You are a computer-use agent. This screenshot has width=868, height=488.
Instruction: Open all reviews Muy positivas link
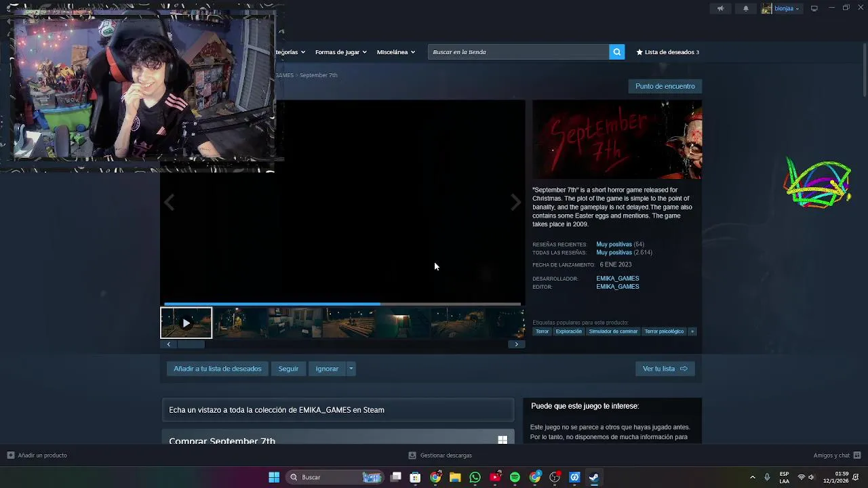pyautogui.click(x=614, y=252)
